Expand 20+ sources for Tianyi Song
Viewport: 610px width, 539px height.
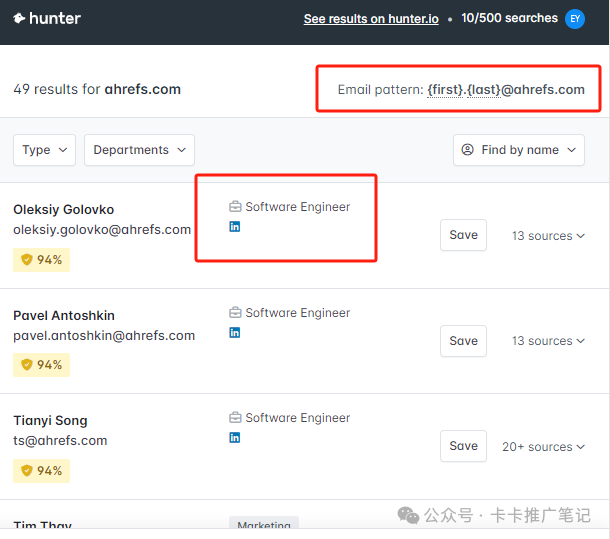point(543,447)
